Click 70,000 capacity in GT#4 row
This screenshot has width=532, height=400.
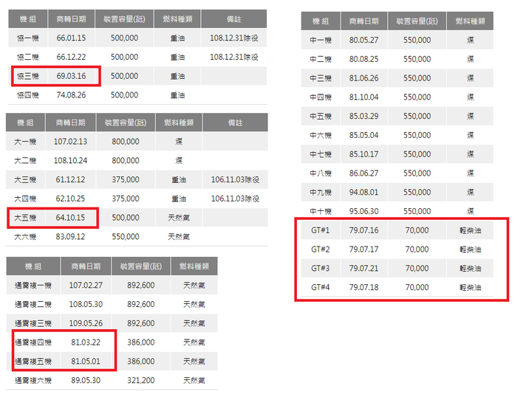[x=417, y=287]
